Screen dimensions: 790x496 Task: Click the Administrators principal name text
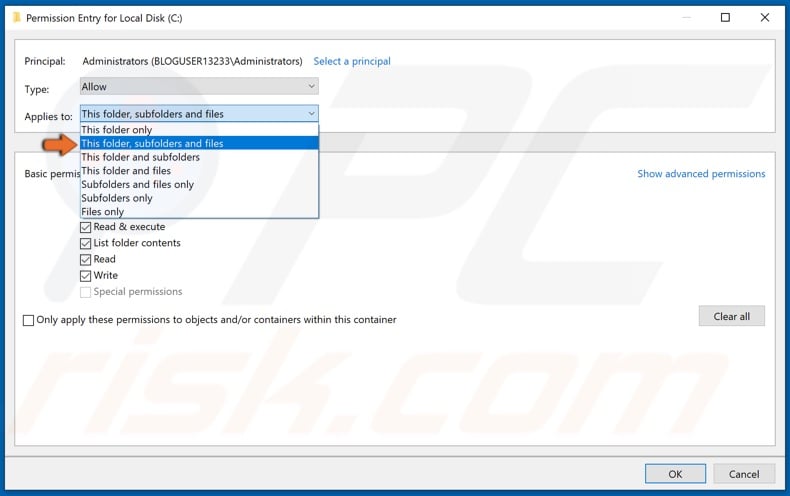192,61
